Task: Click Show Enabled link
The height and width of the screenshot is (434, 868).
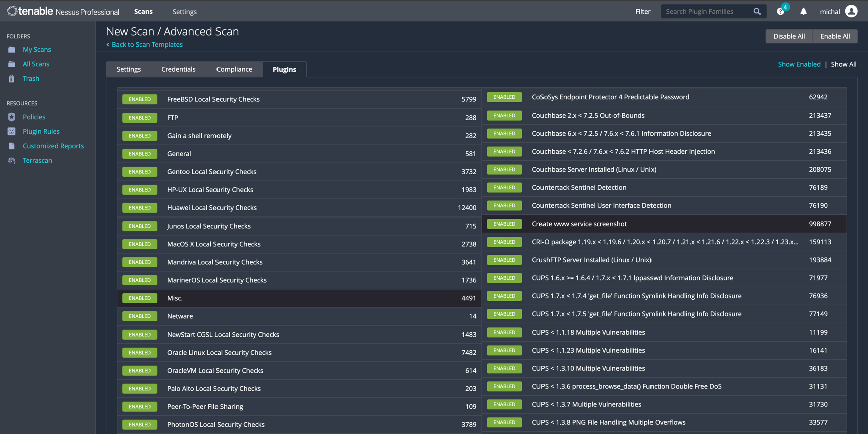Action: pyautogui.click(x=799, y=64)
